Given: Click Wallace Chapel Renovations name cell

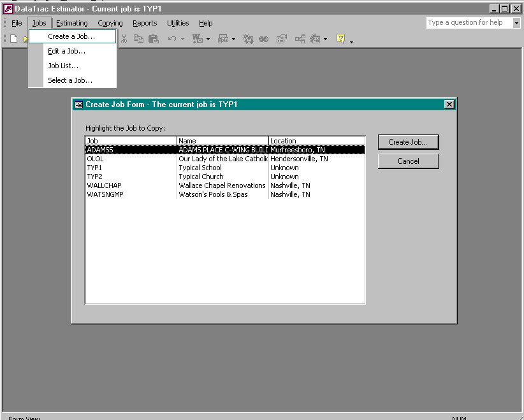Looking at the screenshot, I should coord(222,185).
